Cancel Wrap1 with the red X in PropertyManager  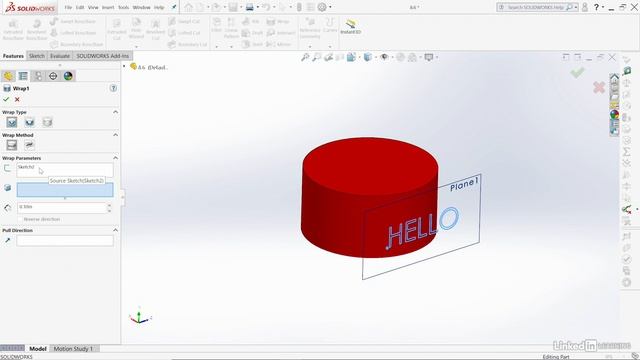pyautogui.click(x=17, y=99)
